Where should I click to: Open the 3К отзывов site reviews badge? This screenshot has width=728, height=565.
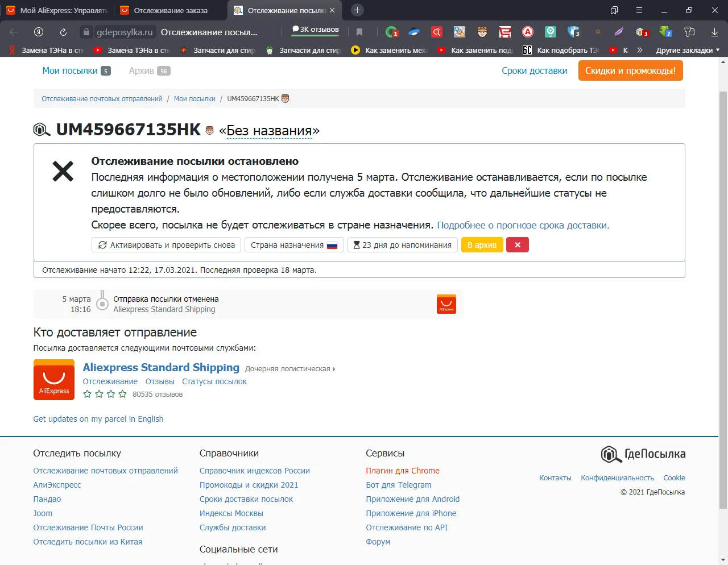(316, 30)
